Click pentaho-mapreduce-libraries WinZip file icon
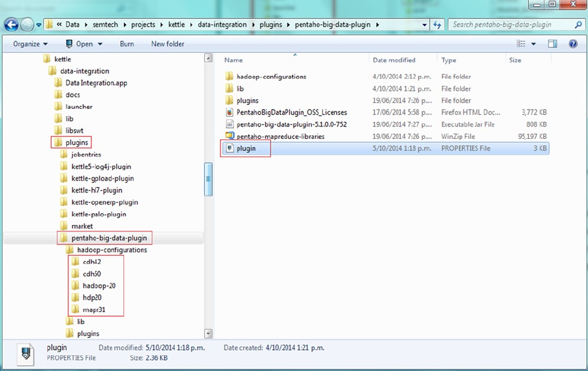Screen dimensions: 588x371 [230, 136]
